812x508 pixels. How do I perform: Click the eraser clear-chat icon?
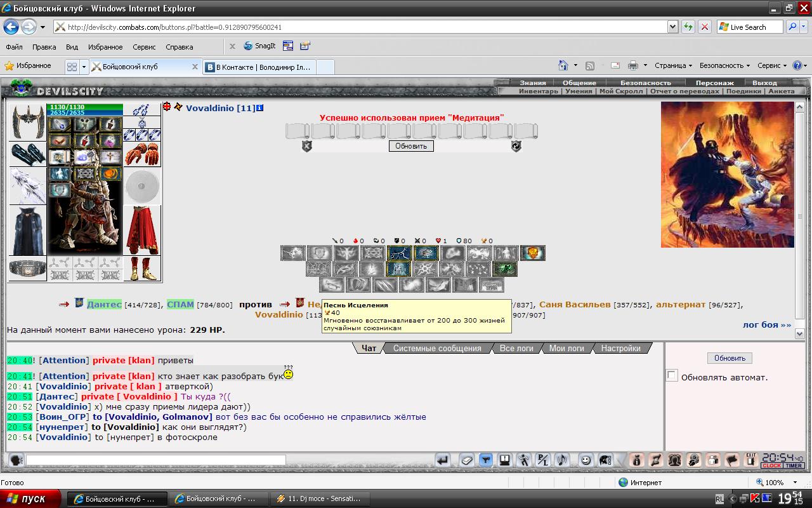466,460
